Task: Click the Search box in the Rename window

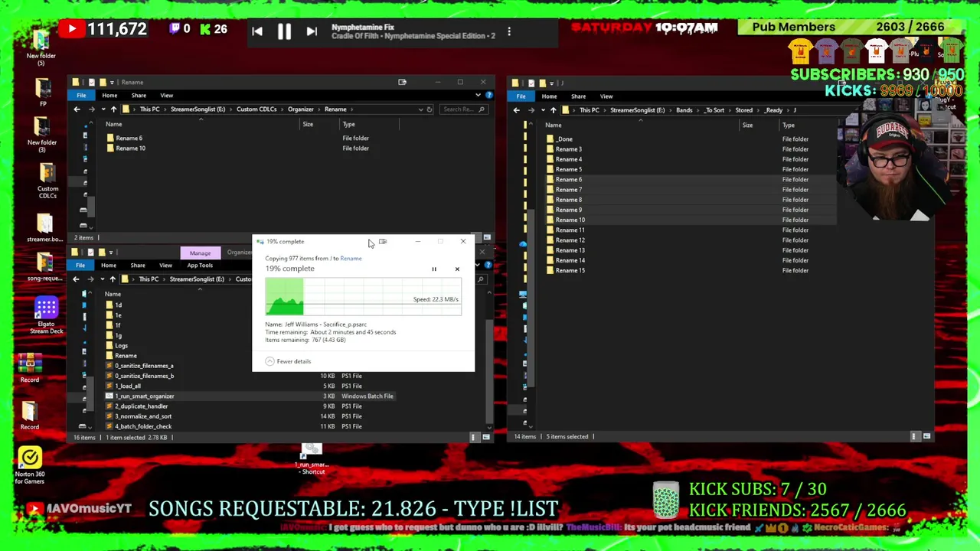Action: coord(463,109)
